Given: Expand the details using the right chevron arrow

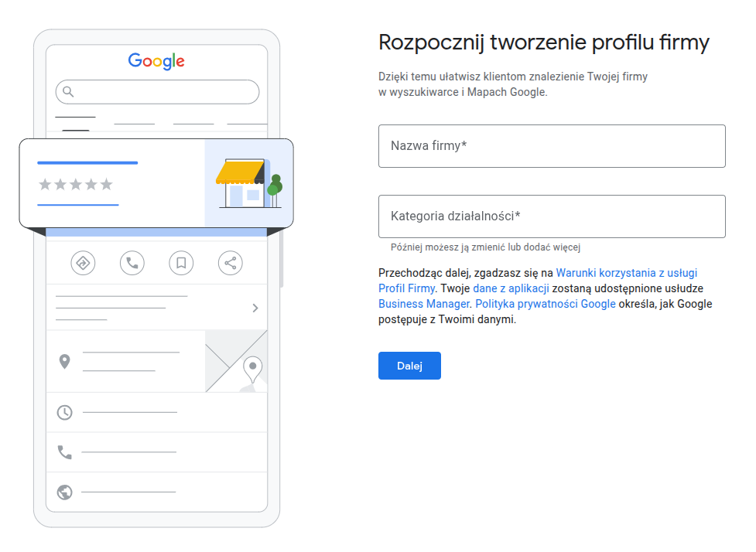Looking at the screenshot, I should click(x=255, y=308).
